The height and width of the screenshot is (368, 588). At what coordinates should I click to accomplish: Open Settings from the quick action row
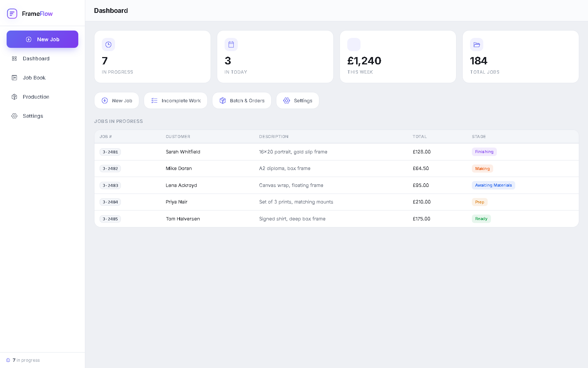pos(298,100)
